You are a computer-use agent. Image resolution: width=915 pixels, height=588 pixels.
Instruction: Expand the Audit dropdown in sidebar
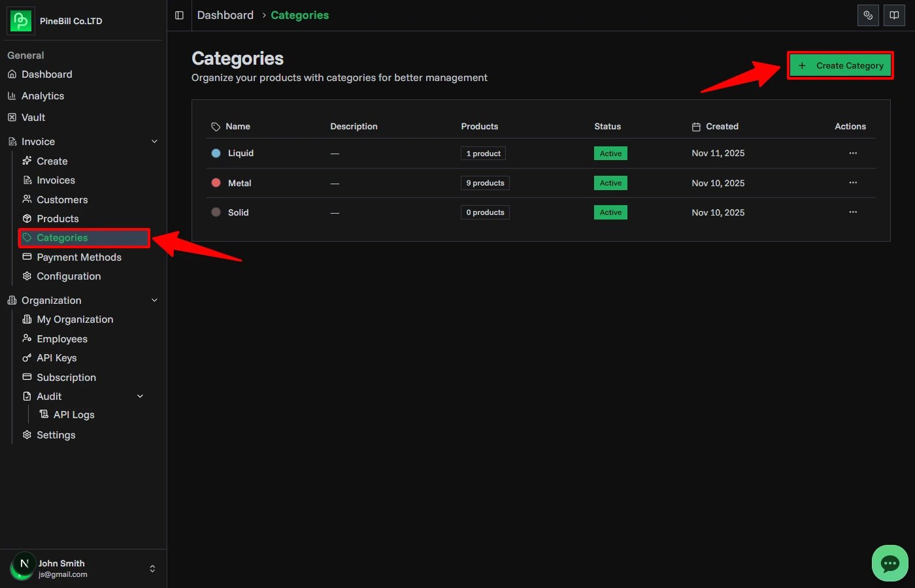point(140,396)
